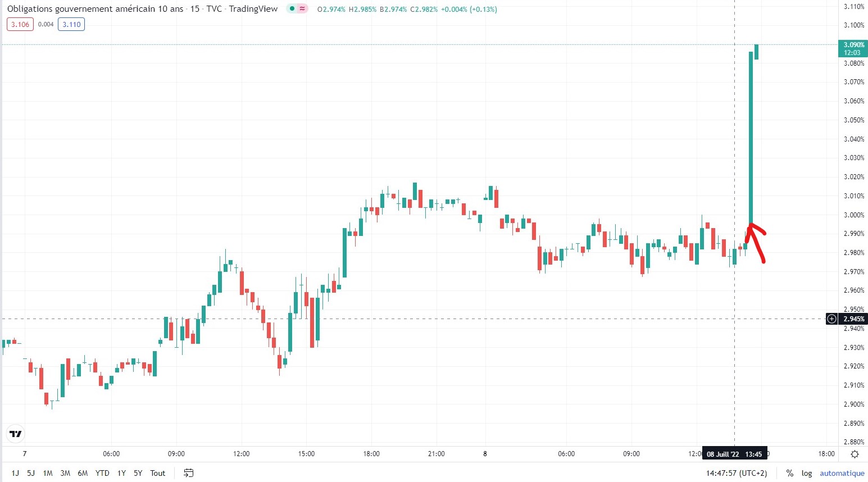
Task: Click the TradingView logo icon
Action: pyautogui.click(x=16, y=434)
